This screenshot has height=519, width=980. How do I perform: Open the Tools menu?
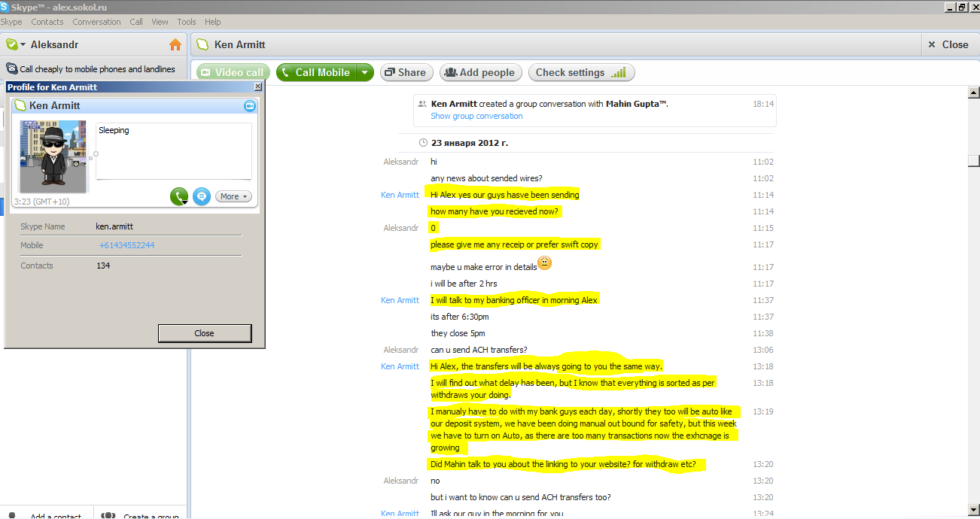[x=187, y=22]
